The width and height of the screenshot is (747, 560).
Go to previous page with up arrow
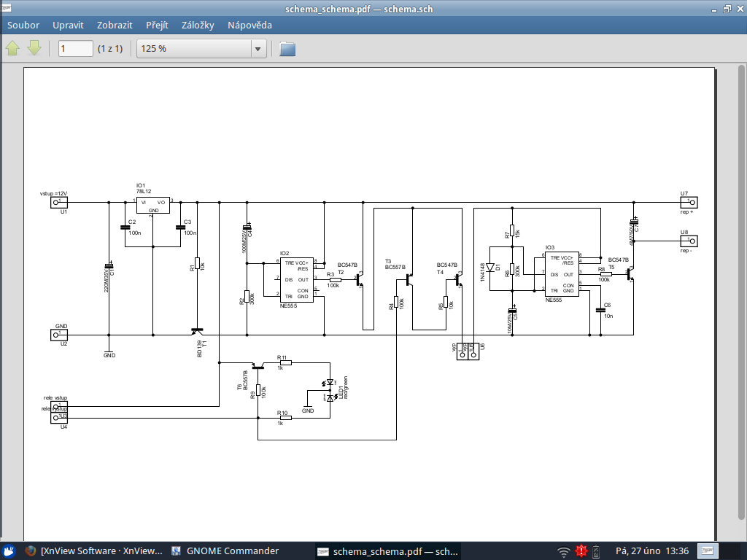13,49
